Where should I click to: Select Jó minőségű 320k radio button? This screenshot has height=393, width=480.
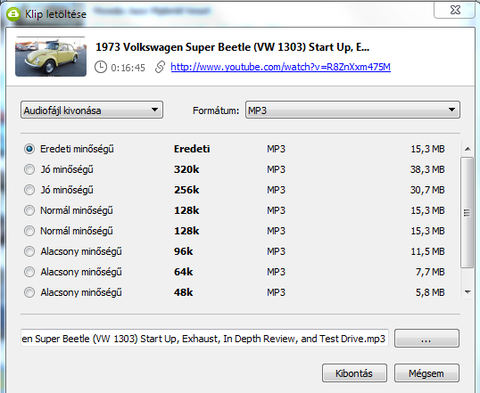pos(29,169)
